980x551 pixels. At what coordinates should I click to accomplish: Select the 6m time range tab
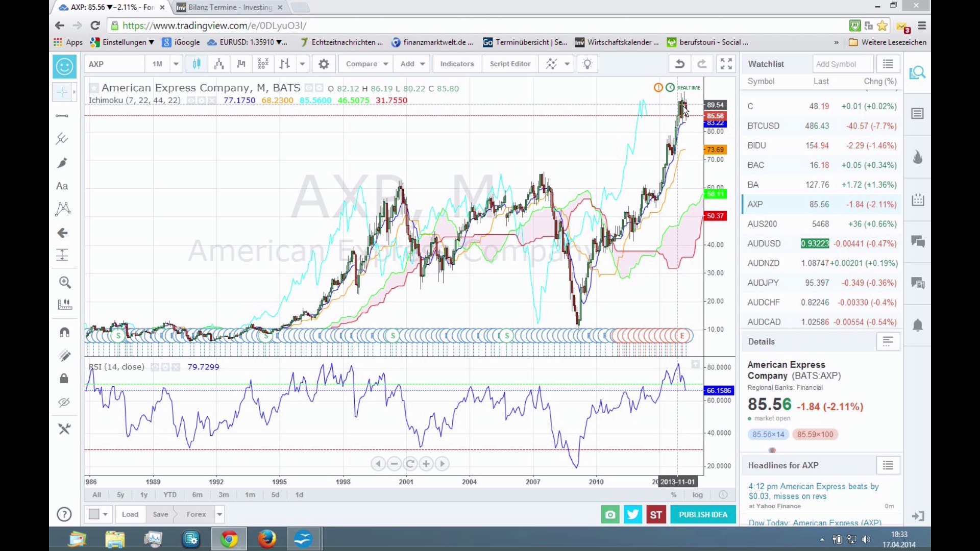click(198, 495)
